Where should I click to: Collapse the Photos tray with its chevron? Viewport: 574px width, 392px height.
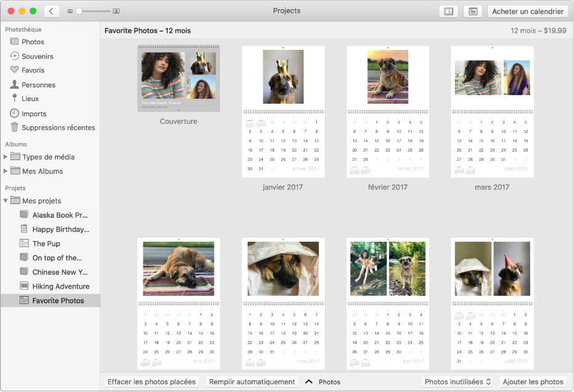coord(308,381)
